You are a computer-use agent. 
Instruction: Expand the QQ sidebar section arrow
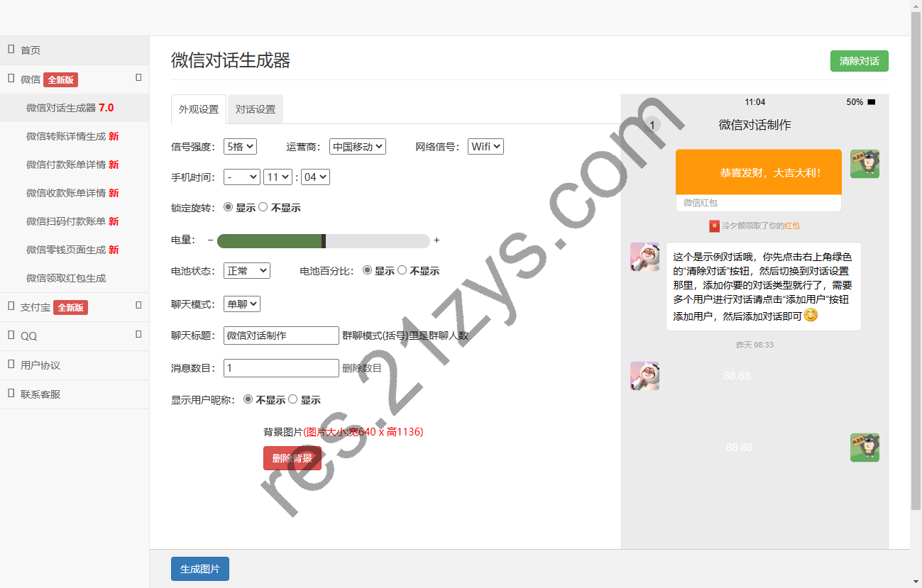(x=138, y=334)
